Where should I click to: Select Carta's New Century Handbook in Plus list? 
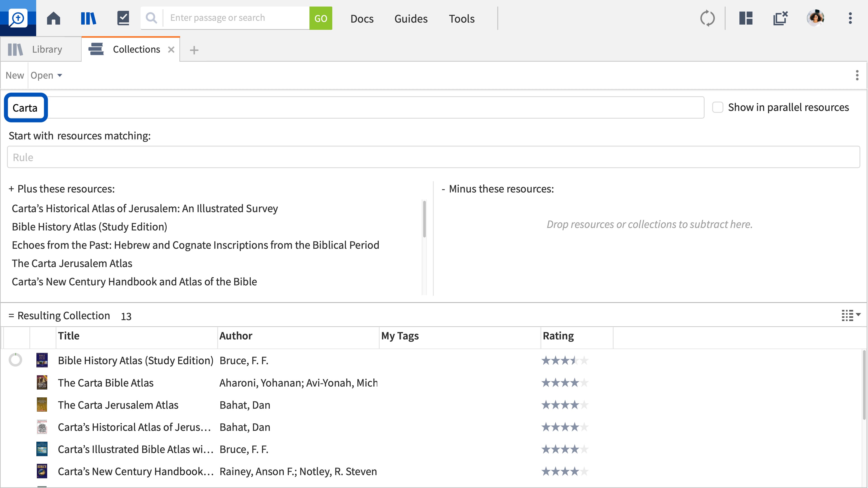(134, 282)
